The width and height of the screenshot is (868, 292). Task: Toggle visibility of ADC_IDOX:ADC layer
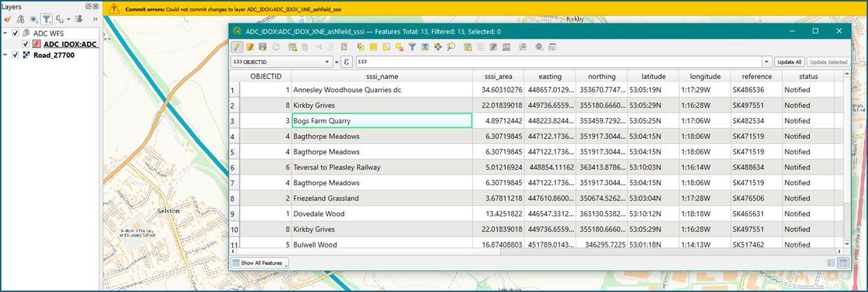point(26,44)
